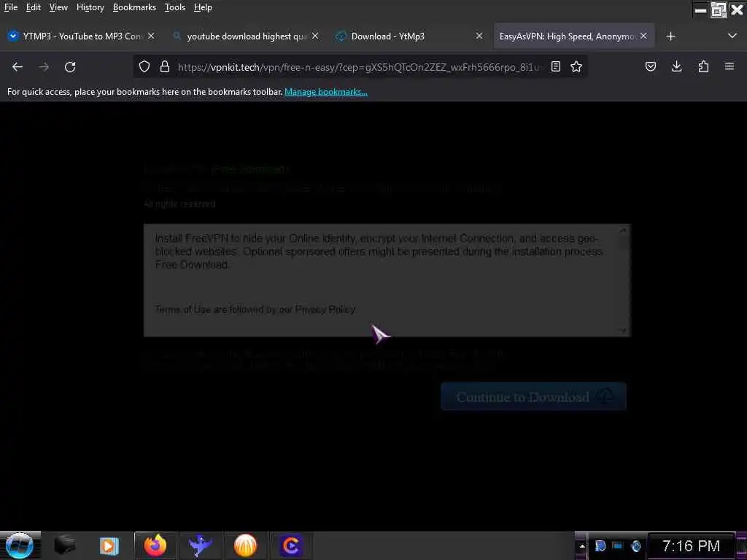747x560 pixels.
Task: Open the File menu
Action: point(11,7)
